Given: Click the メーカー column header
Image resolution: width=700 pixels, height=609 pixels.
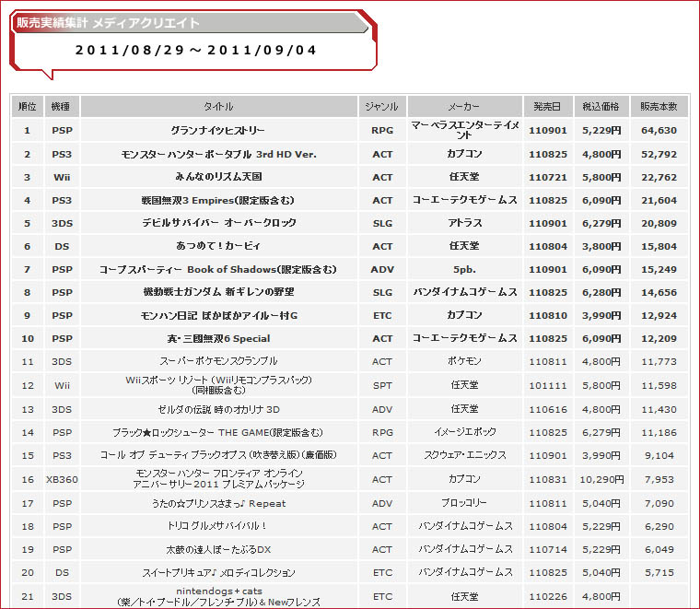Looking at the screenshot, I should 465,106.
